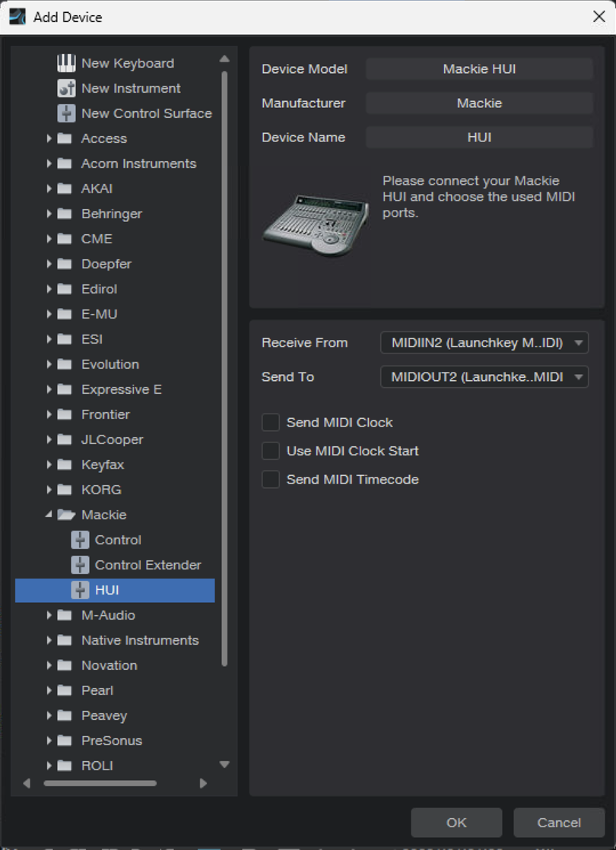Screen dimensions: 616x850
Task: Click the vertical scrollbar thumb in device list
Action: pos(224,368)
